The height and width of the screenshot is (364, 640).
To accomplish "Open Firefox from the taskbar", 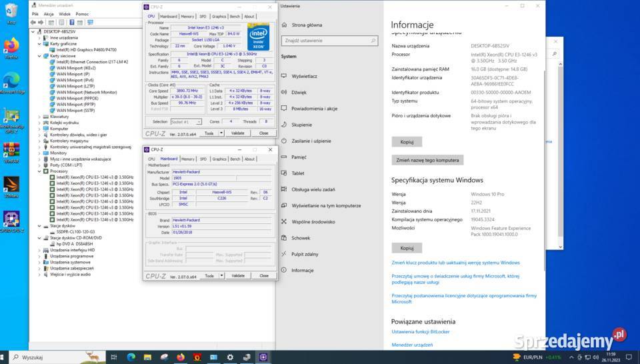I will pos(181,357).
